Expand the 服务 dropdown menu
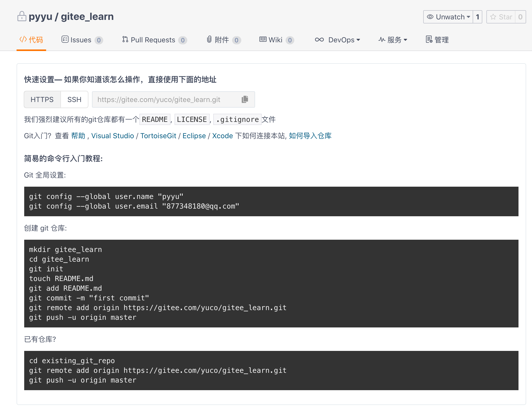 point(405,40)
